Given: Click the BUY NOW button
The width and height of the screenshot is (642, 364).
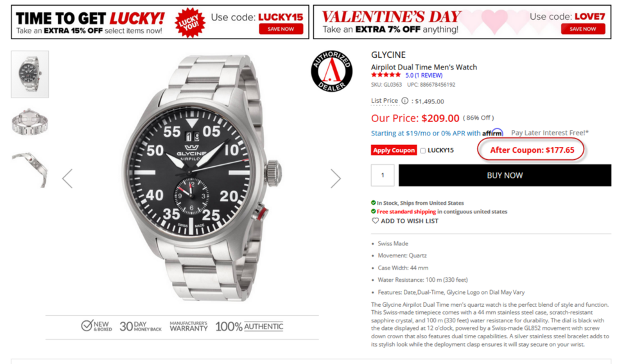Looking at the screenshot, I should click(505, 175).
